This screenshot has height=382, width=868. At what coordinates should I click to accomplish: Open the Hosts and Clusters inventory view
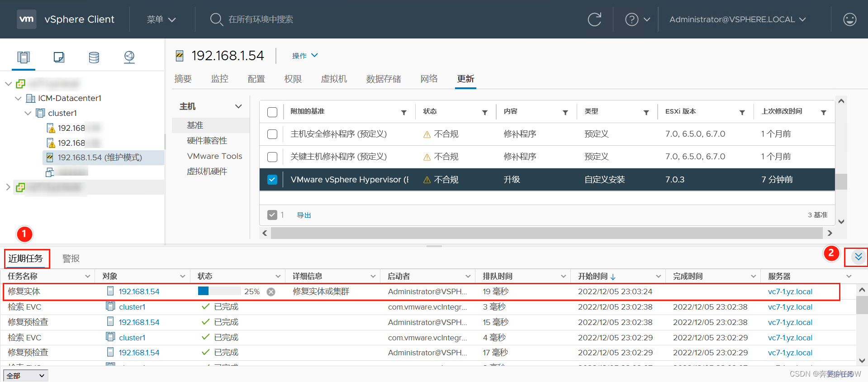click(x=24, y=57)
